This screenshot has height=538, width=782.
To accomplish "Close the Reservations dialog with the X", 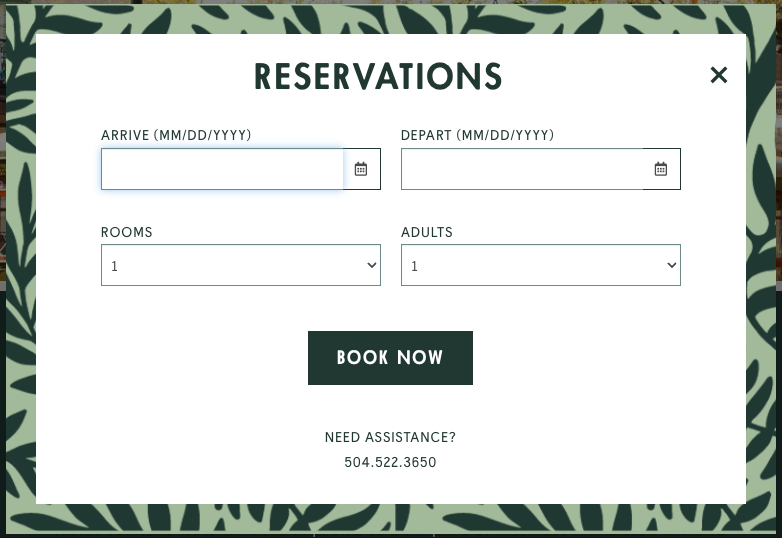I will (x=719, y=75).
